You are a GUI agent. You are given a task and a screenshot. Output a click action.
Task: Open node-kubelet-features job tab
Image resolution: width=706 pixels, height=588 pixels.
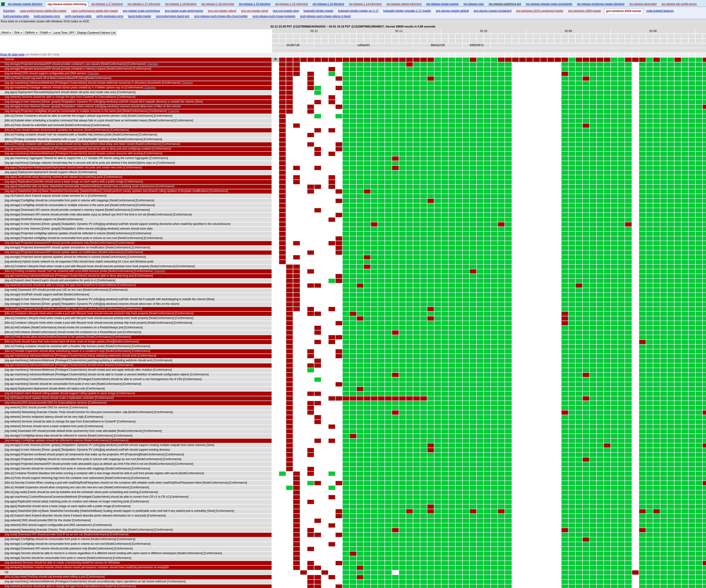660,11
